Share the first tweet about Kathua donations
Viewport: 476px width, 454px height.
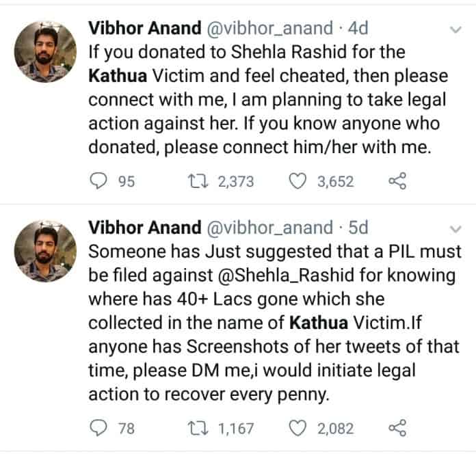click(397, 181)
